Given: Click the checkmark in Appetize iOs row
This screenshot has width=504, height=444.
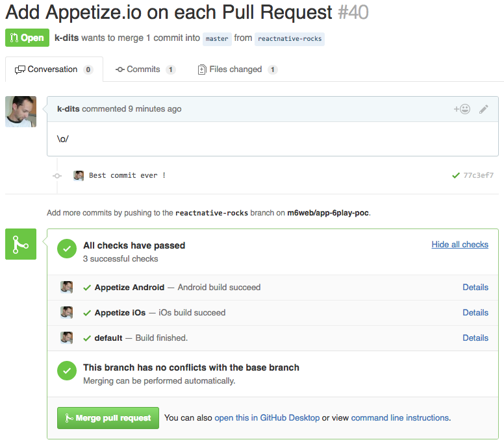Looking at the screenshot, I should 87,313.
